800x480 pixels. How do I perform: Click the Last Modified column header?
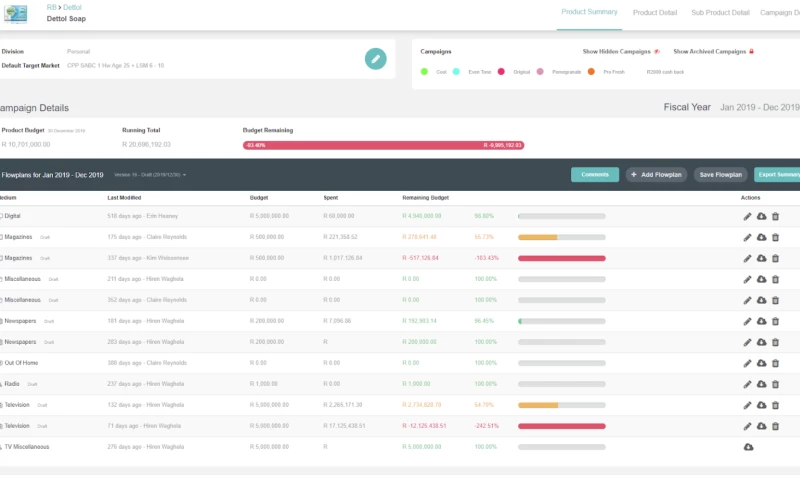124,198
